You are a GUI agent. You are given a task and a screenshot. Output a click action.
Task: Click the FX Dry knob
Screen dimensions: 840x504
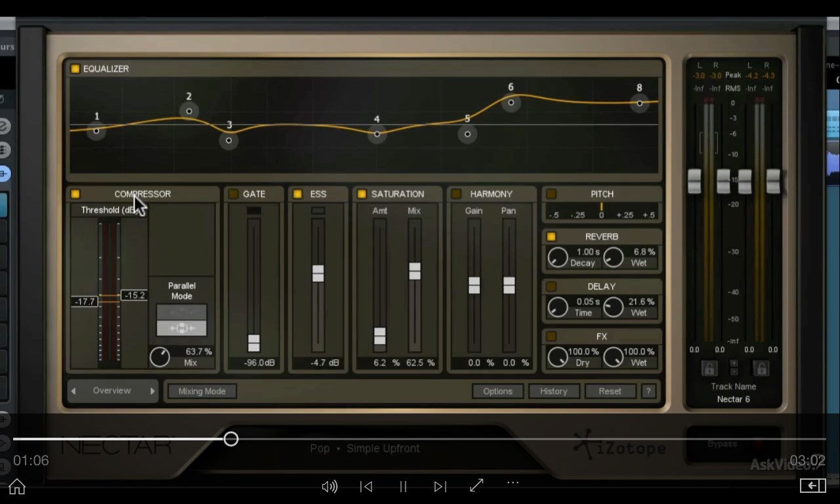coord(557,357)
